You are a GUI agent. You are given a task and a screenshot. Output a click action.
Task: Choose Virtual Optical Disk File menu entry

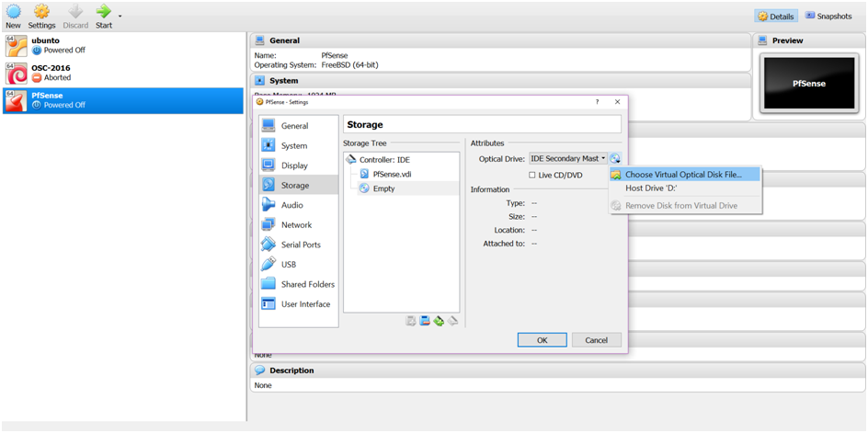pos(684,174)
